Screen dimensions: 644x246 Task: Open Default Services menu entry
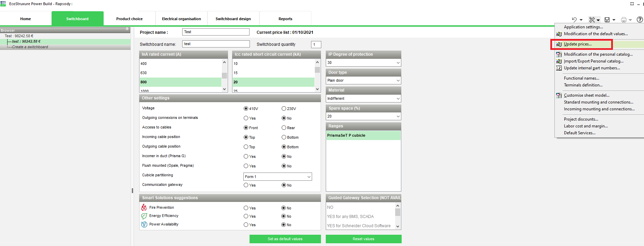pos(580,133)
